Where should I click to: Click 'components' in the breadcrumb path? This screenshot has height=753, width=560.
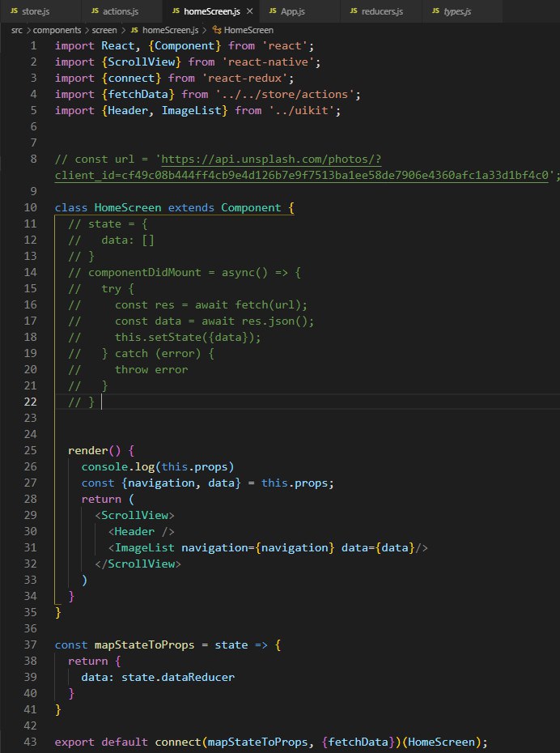pos(57,30)
